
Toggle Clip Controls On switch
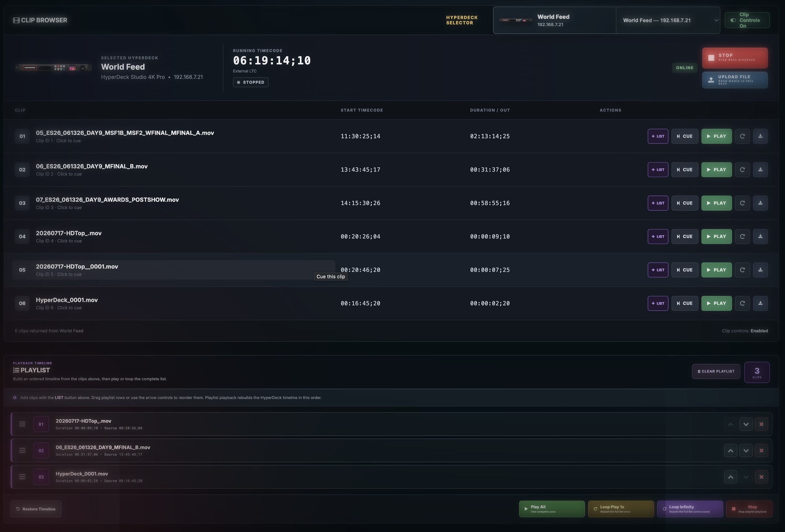(747, 20)
